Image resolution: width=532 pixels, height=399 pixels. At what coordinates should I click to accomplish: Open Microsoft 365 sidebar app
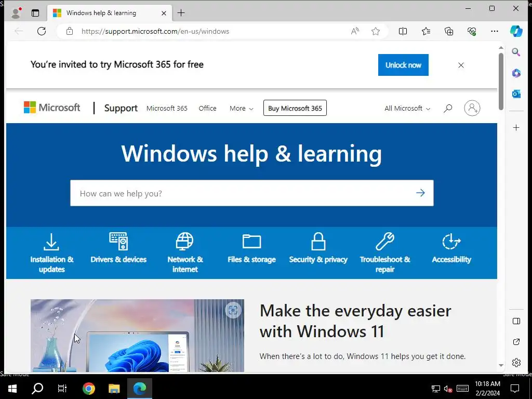(516, 73)
